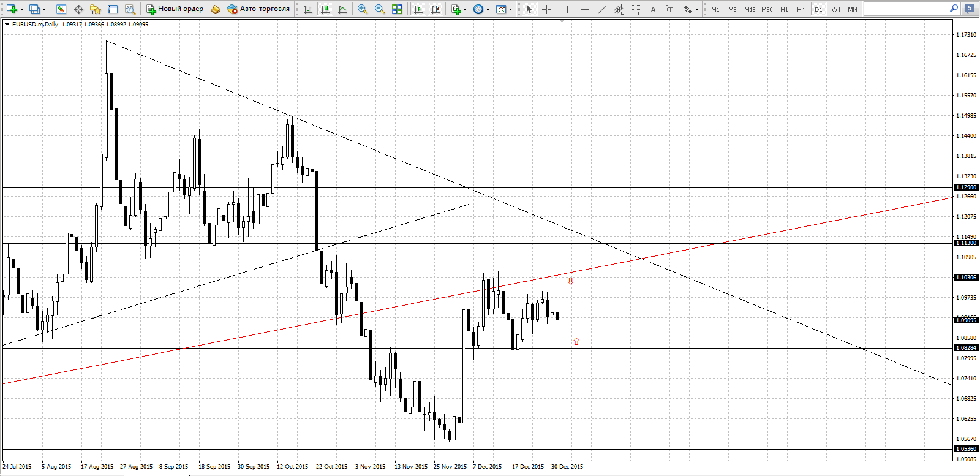The width and height of the screenshot is (980, 476).
Task: Zoom in on the chart with the magnifier plus icon
Action: point(363,9)
